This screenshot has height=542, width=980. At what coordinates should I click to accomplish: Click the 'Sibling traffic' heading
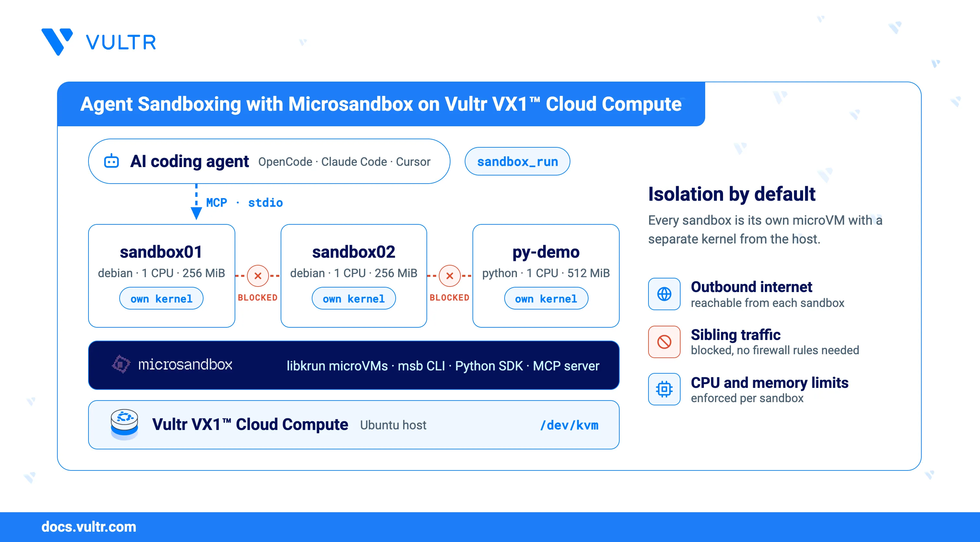(735, 335)
